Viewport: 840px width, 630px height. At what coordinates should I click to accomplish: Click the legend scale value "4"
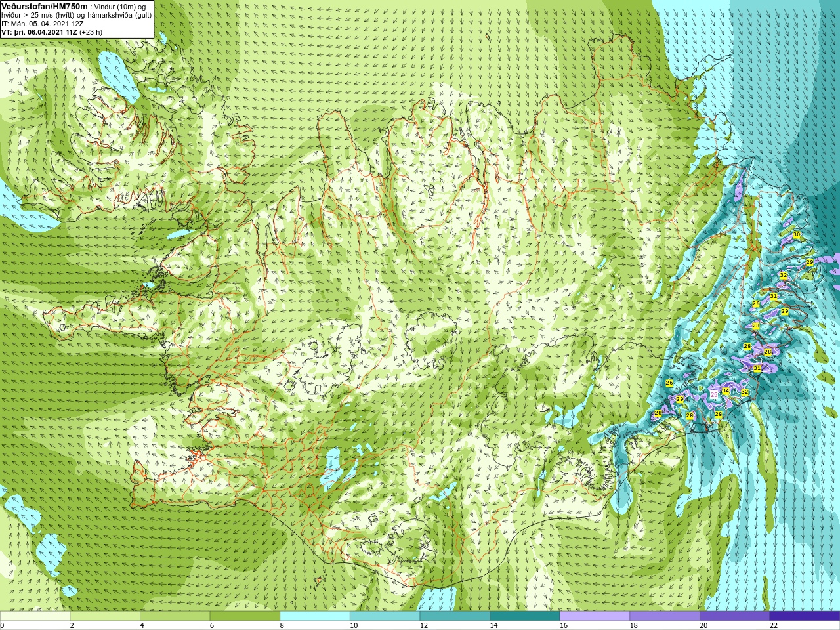coord(142,625)
